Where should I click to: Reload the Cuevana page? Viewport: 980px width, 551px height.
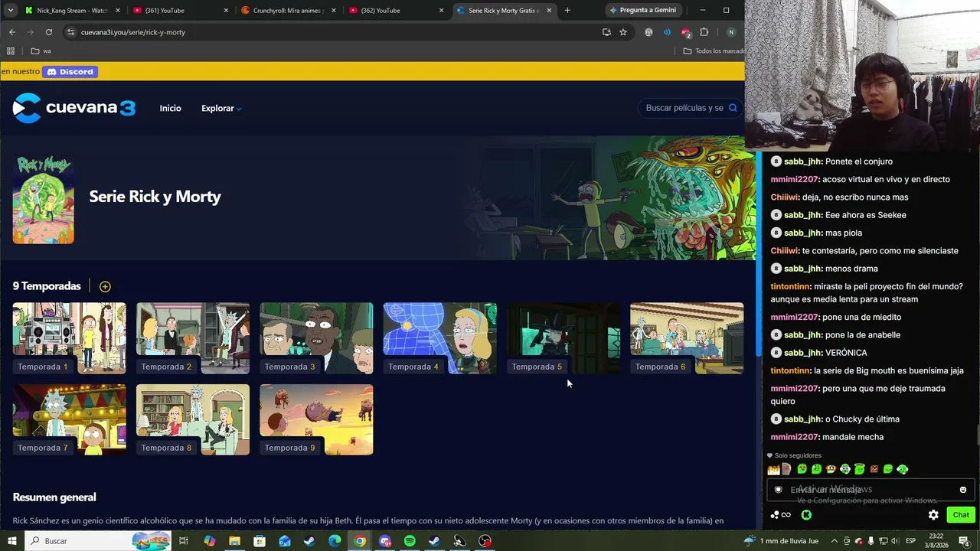pos(49,32)
